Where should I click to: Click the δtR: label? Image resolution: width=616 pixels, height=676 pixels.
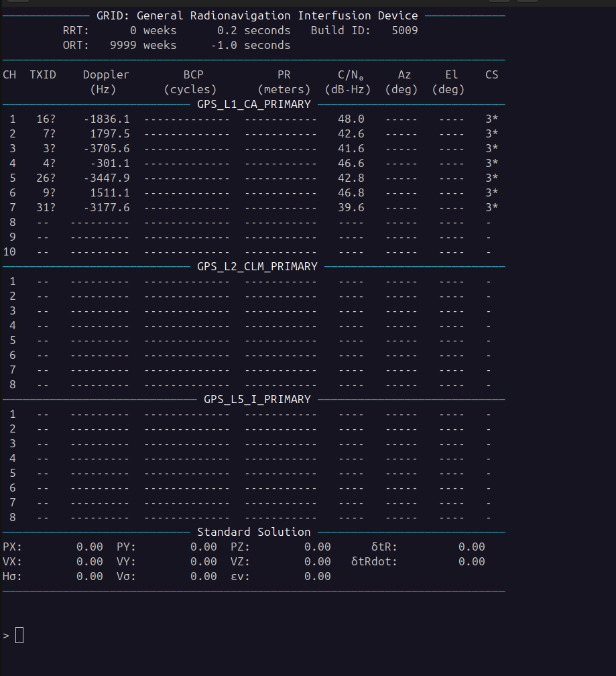(384, 547)
